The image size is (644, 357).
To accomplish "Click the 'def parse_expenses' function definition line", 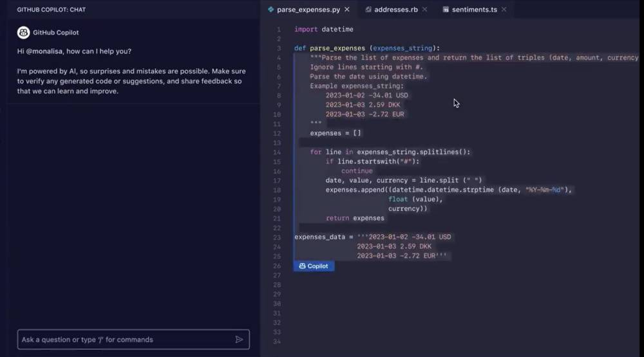I will tap(367, 48).
